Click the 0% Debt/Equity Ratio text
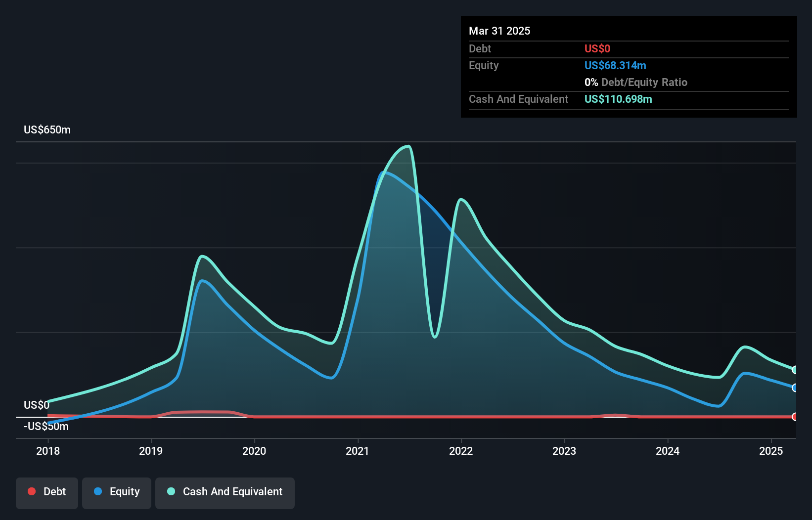812x520 pixels. 636,83
